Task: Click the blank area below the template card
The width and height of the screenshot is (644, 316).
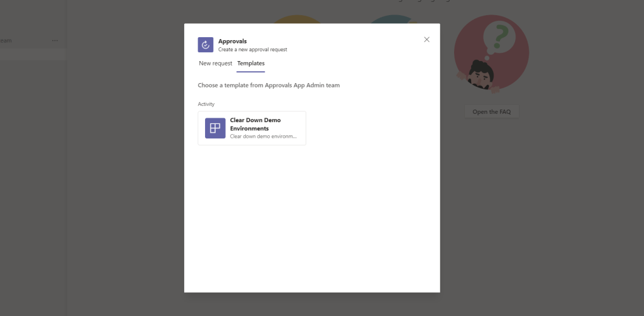Action: [311, 214]
